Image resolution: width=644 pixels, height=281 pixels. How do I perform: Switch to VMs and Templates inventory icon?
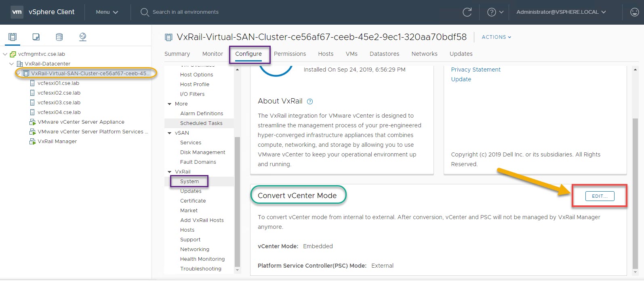[x=36, y=37]
